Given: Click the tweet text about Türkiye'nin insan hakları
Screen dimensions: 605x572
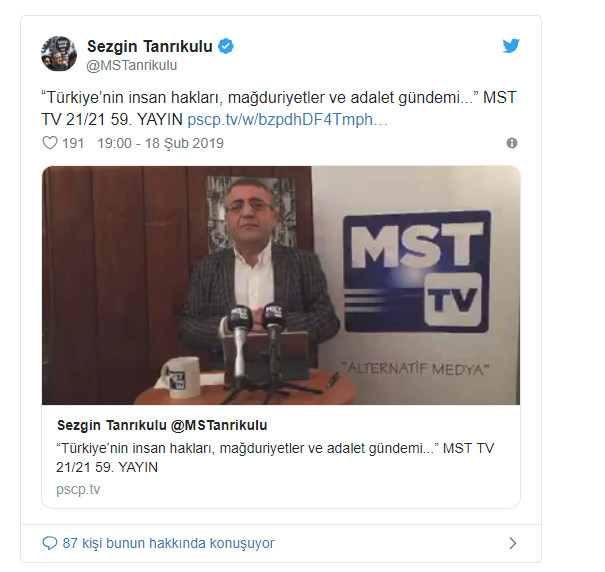Looking at the screenshot, I should point(279,108).
